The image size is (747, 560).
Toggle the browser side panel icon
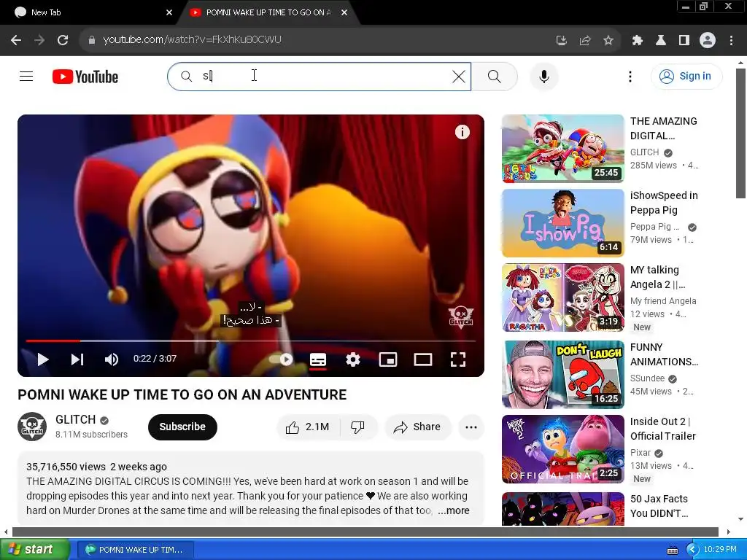pos(684,41)
